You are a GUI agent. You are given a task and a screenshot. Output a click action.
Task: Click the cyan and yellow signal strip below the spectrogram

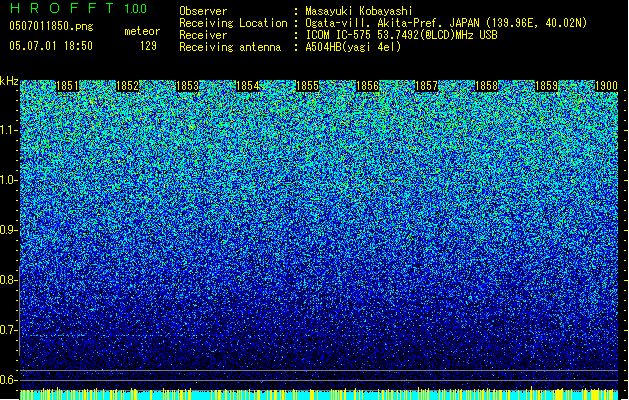coord(319,394)
